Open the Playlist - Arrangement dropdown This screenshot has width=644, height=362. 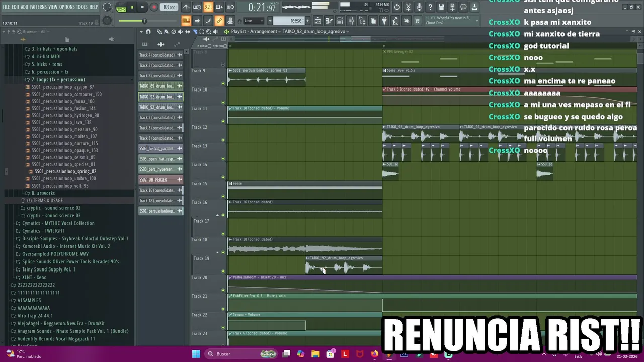coord(256,31)
